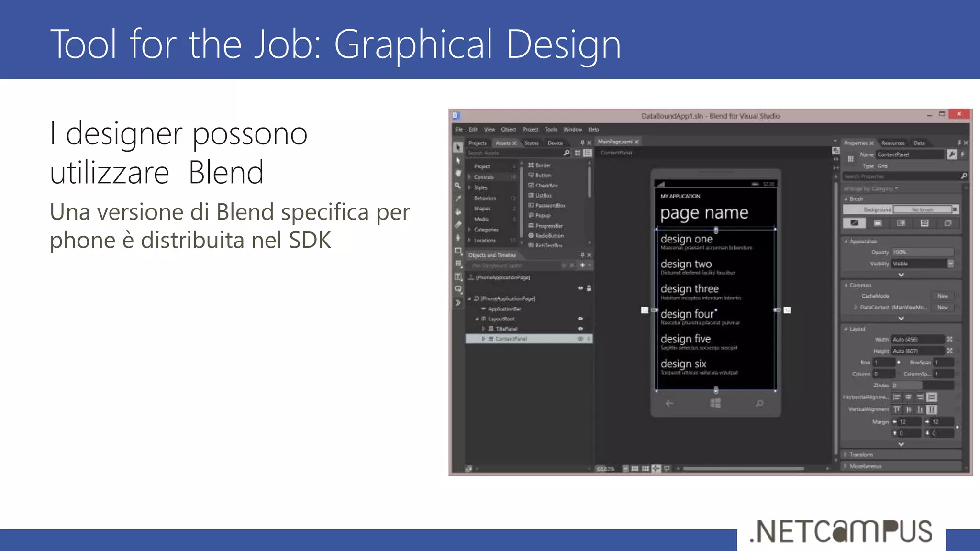Click the Name field containing ContentPanel
The image size is (980, 551).
910,154
